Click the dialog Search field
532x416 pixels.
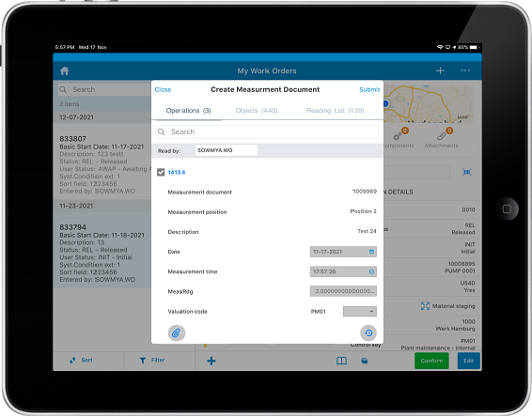point(267,131)
